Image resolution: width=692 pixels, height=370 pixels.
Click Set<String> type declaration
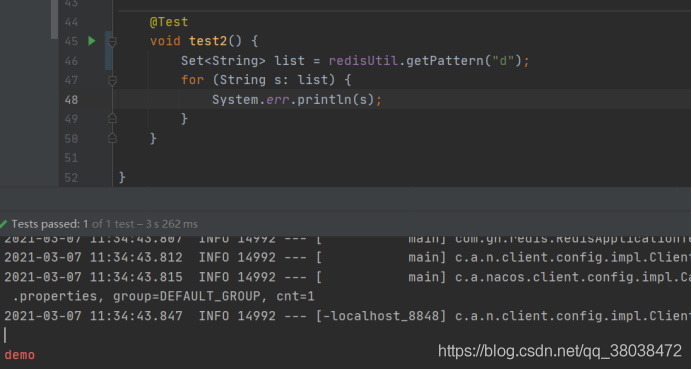pyautogui.click(x=223, y=60)
